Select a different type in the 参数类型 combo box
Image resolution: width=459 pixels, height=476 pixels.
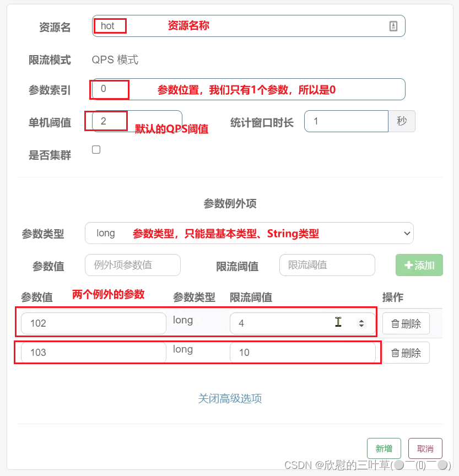[248, 233]
